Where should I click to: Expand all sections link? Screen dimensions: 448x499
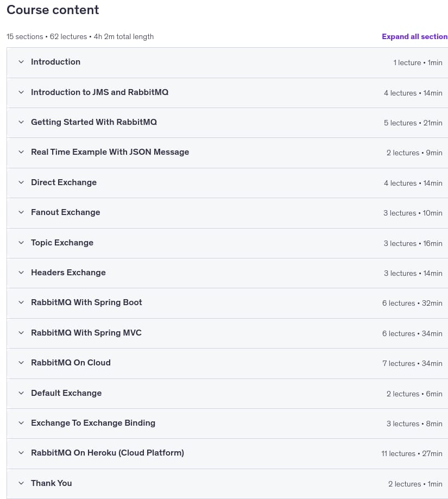(414, 36)
